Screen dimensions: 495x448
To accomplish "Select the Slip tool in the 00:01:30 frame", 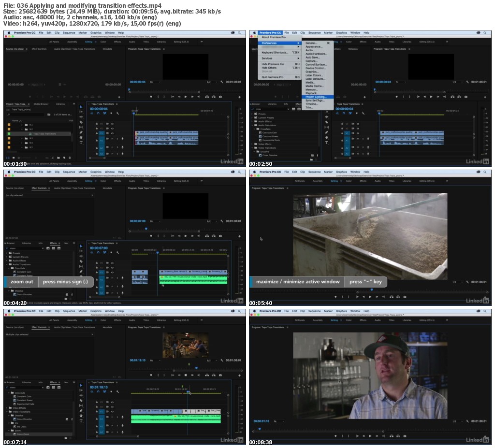I will click(81, 127).
